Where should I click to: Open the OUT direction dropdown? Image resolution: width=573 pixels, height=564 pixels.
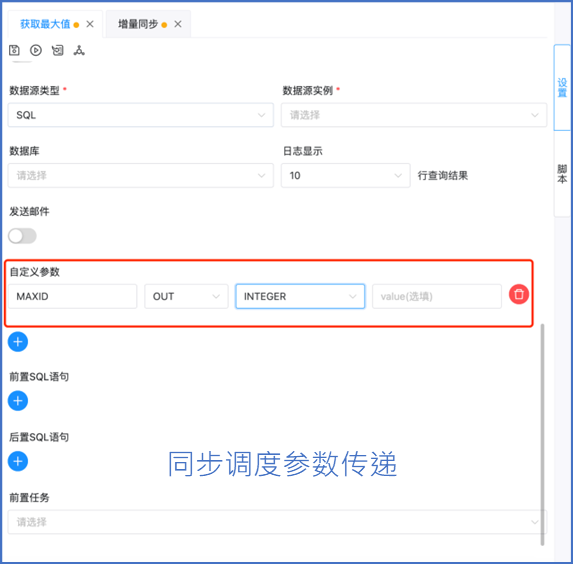(x=186, y=296)
